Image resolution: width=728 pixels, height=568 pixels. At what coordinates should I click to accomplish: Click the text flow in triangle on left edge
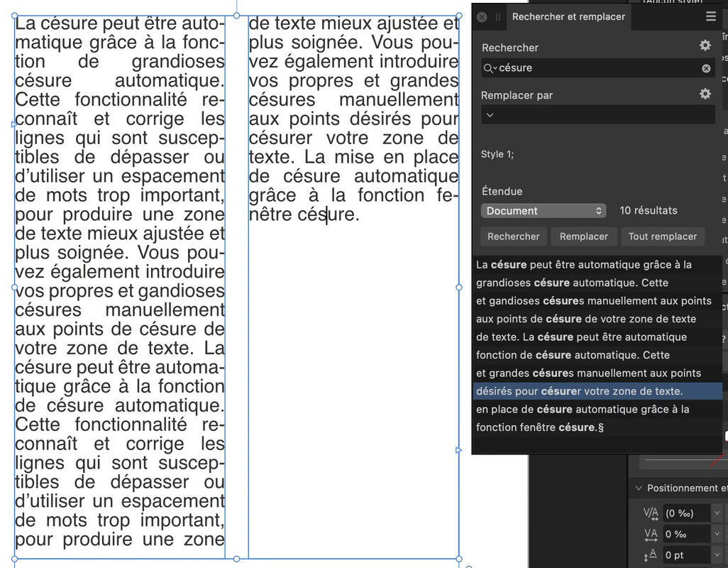click(13, 124)
